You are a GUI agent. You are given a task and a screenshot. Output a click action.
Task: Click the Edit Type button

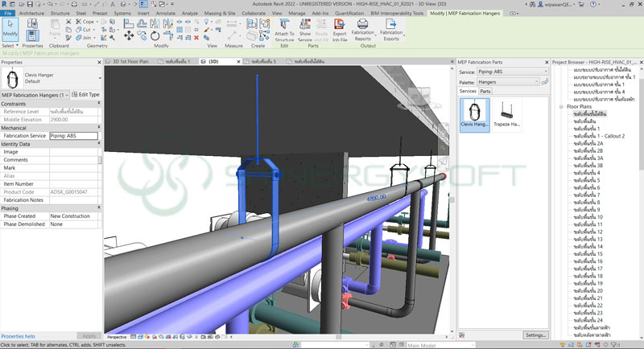point(85,94)
